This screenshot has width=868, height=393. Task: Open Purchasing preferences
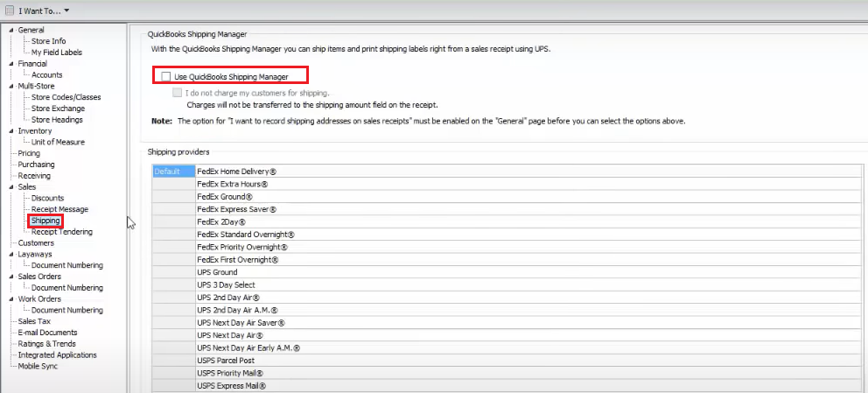(36, 165)
